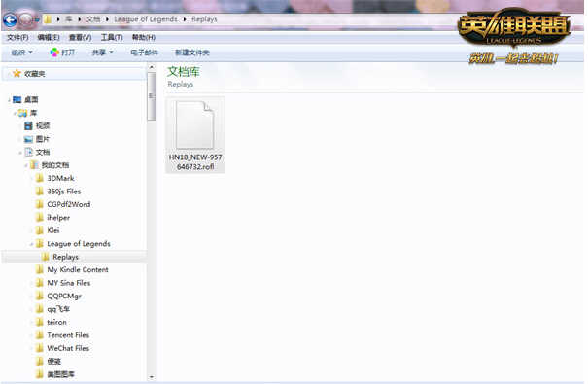Select the 3DMark folder icon

(x=40, y=178)
